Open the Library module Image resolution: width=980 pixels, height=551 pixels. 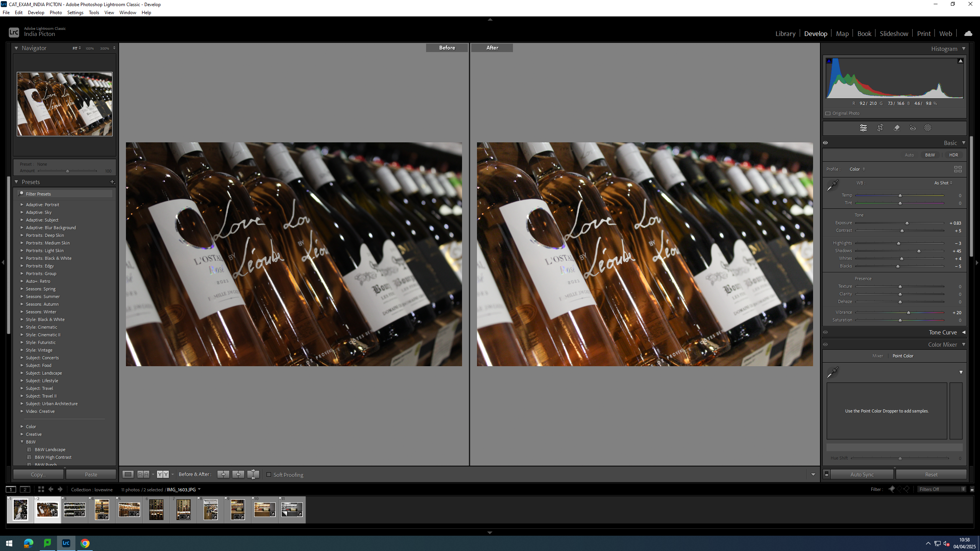point(785,34)
